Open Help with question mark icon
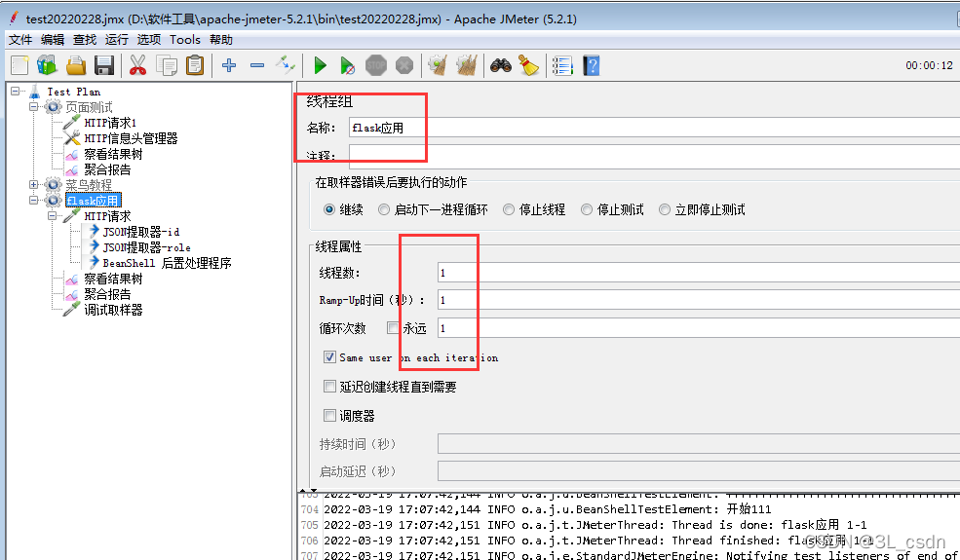This screenshot has height=560, width=960. pos(592,65)
